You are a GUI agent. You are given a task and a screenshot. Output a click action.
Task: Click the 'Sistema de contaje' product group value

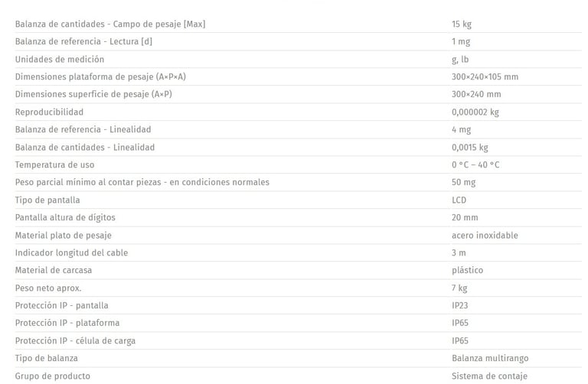point(489,376)
